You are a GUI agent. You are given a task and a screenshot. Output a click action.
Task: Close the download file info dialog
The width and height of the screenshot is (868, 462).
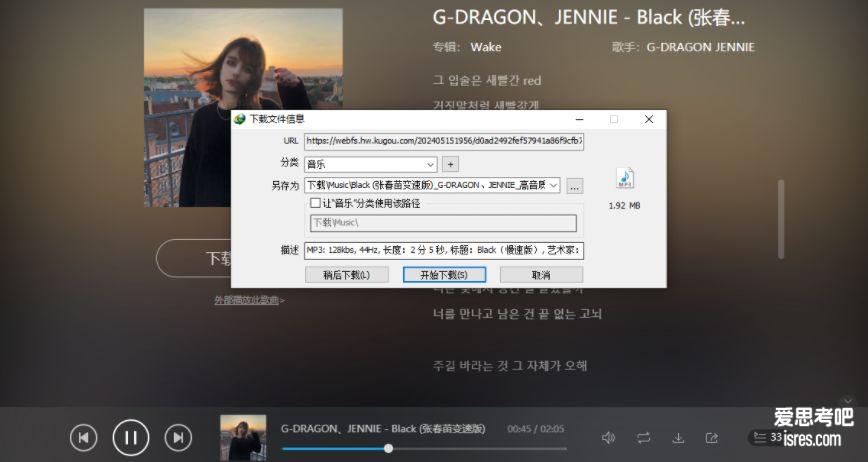coord(649,119)
